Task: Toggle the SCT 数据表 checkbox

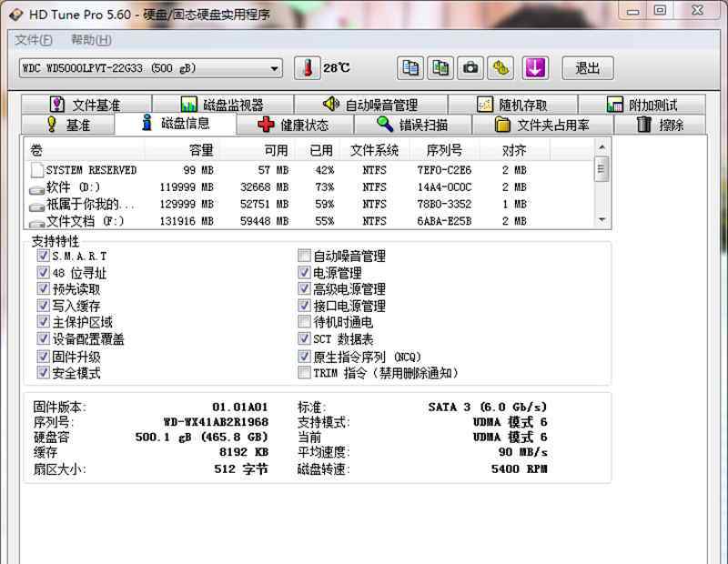Action: (304, 338)
